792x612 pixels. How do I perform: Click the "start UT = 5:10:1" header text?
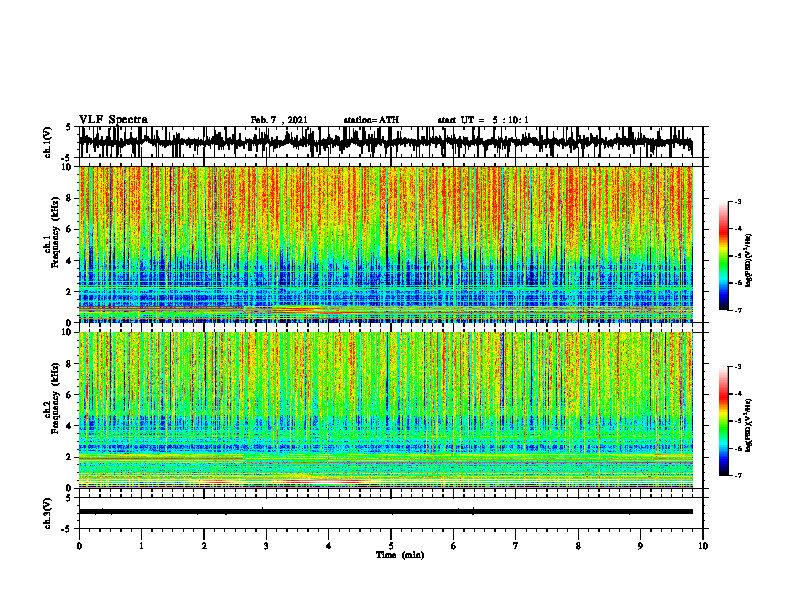click(483, 120)
